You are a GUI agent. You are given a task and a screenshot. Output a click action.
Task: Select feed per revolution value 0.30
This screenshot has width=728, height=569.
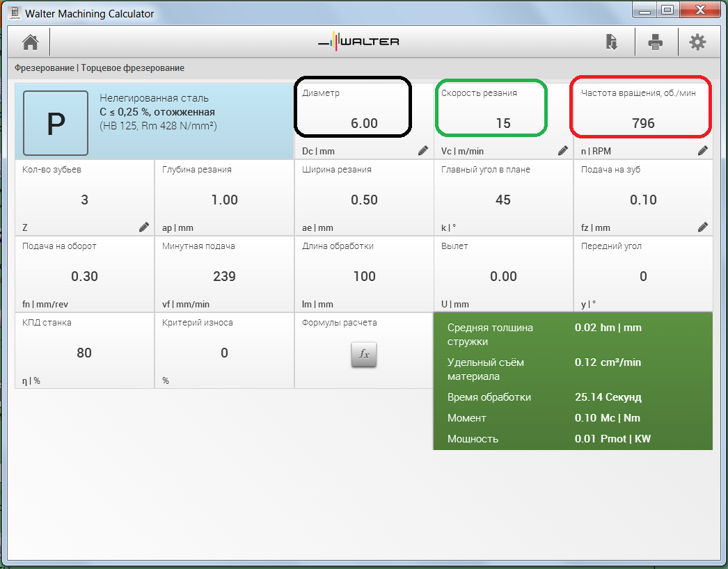(84, 276)
